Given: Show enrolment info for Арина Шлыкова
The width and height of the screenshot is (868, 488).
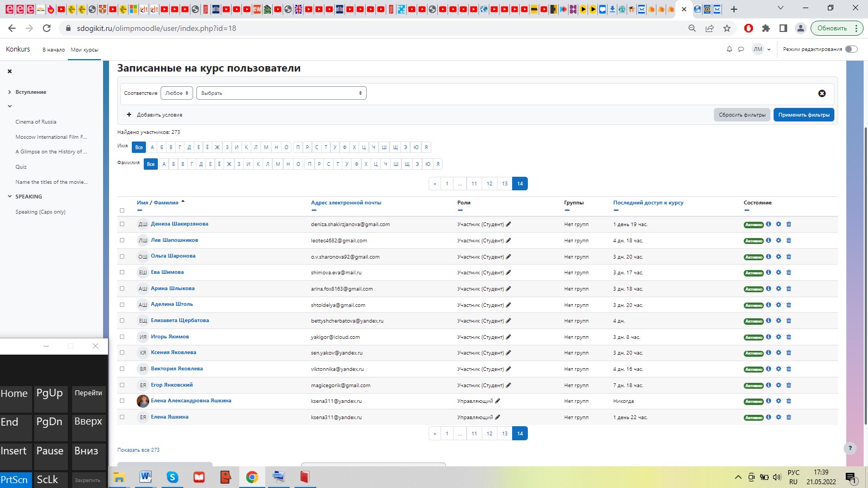Looking at the screenshot, I should click(769, 288).
